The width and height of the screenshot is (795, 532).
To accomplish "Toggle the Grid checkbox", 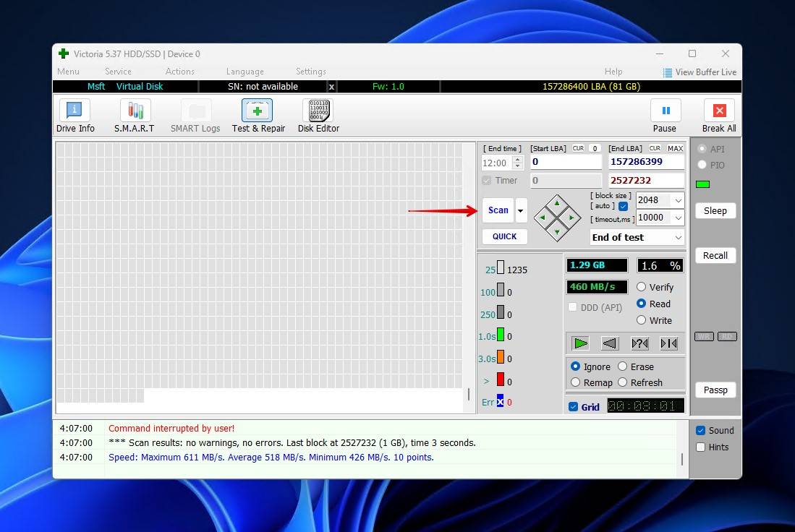I will tap(574, 407).
